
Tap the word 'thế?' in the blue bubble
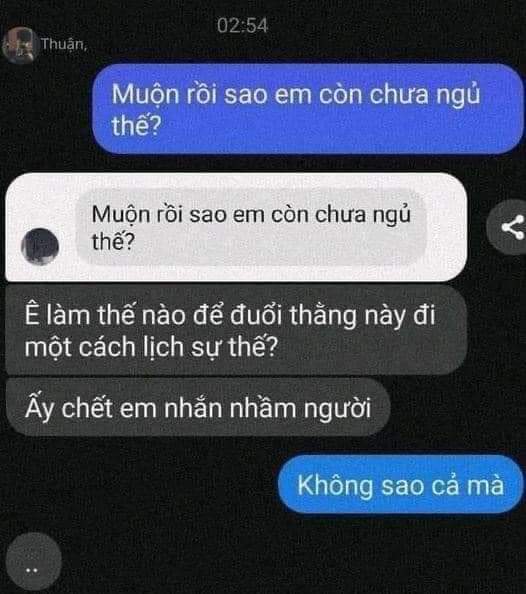(x=136, y=125)
